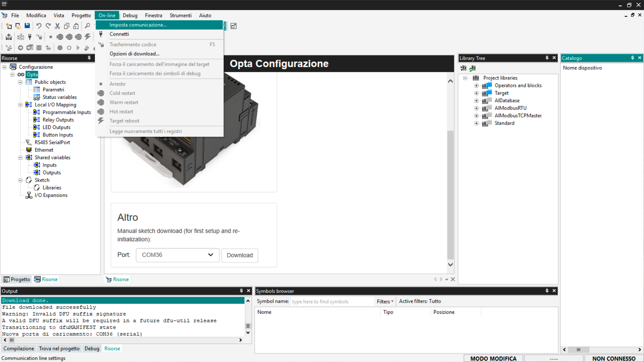Pin the Library Tree panel
This screenshot has width=644, height=362.
(x=547, y=58)
